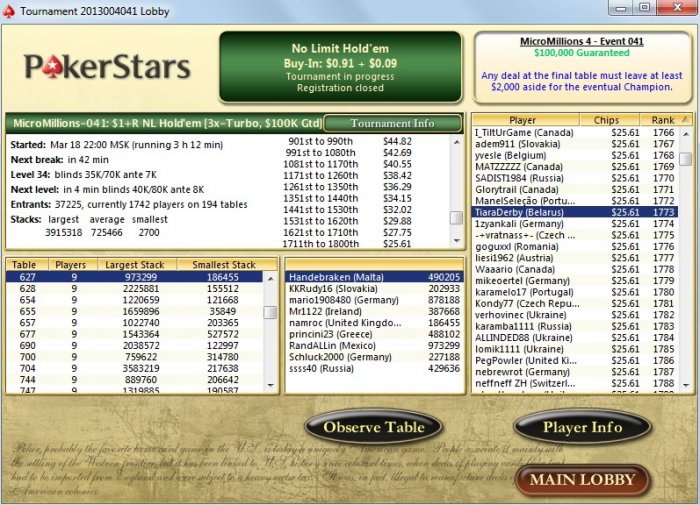Image resolution: width=700 pixels, height=505 pixels.
Task: Select player KKRudy16 (Slovakia)
Action: 374,288
